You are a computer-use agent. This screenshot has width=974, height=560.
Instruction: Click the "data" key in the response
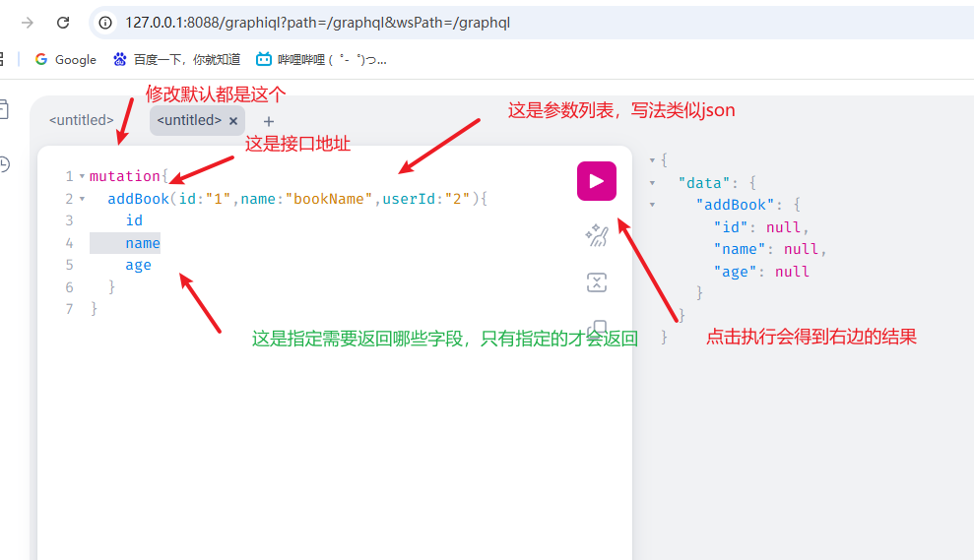coord(704,182)
